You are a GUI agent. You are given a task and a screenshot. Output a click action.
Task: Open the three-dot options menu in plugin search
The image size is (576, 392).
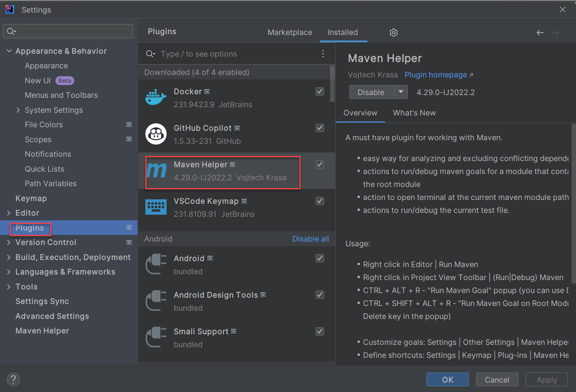point(323,54)
